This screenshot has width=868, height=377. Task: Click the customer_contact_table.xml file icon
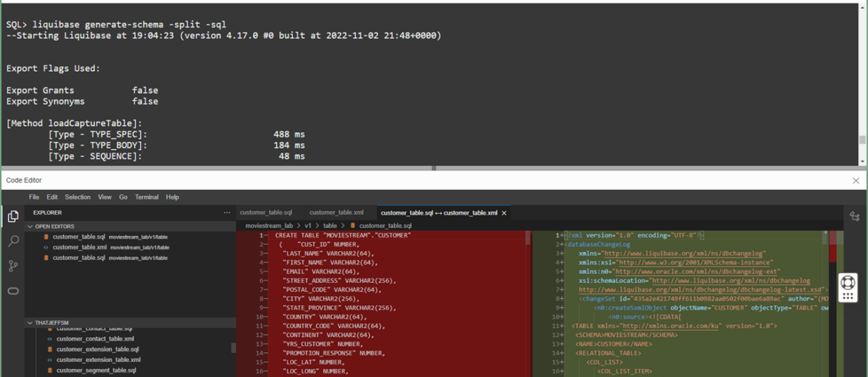[49, 339]
